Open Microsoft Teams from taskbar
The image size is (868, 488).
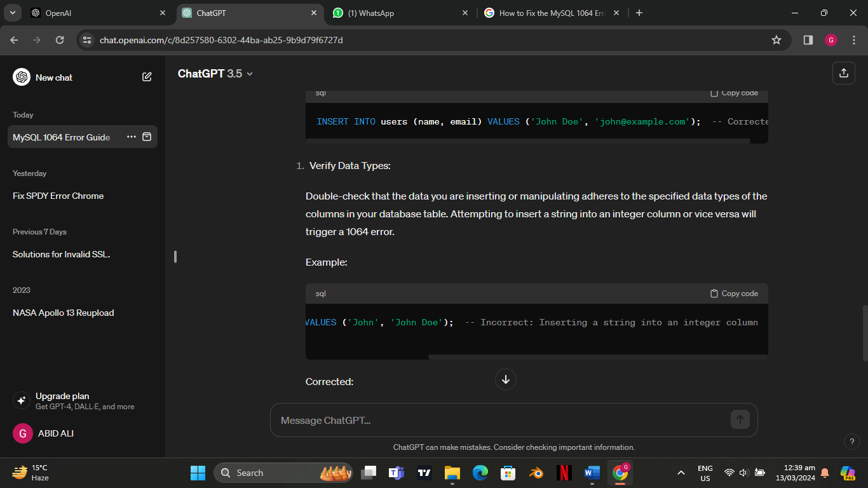pyautogui.click(x=397, y=473)
